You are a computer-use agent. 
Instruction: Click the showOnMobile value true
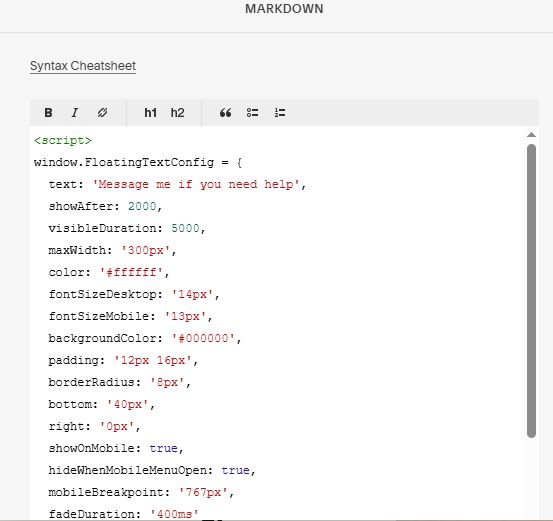(164, 448)
